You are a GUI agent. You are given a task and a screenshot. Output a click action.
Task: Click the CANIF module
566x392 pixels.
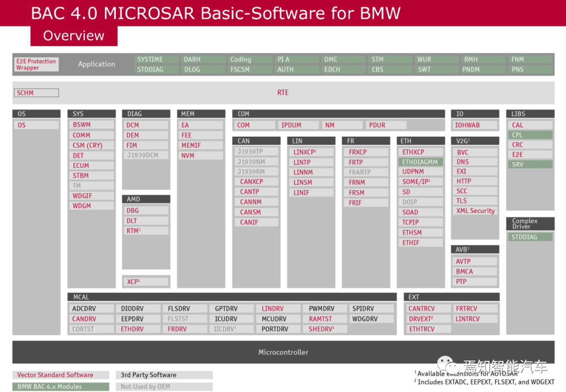click(256, 222)
